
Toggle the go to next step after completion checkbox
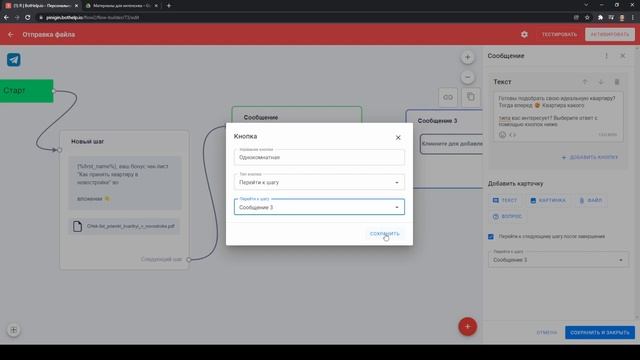click(491, 236)
